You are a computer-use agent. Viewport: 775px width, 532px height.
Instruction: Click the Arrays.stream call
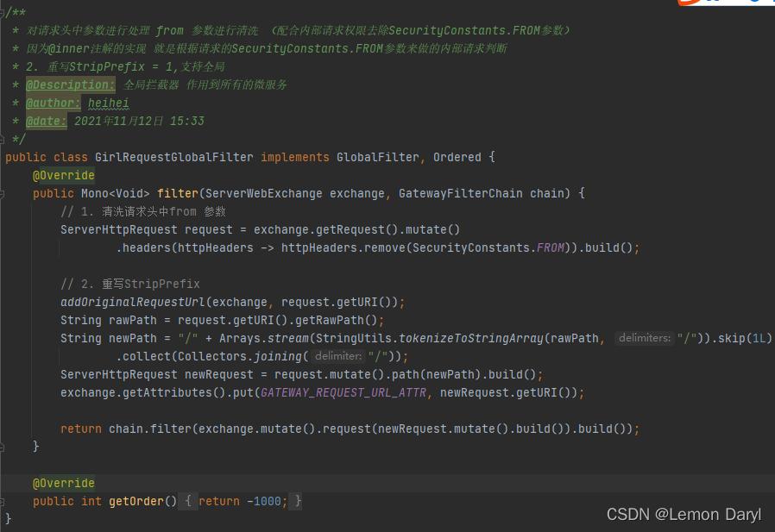click(x=264, y=338)
